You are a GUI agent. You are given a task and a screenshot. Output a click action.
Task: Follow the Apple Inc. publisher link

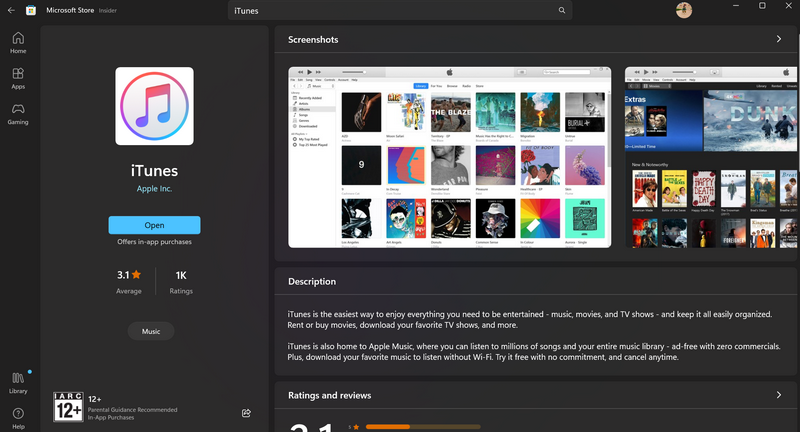coord(154,188)
